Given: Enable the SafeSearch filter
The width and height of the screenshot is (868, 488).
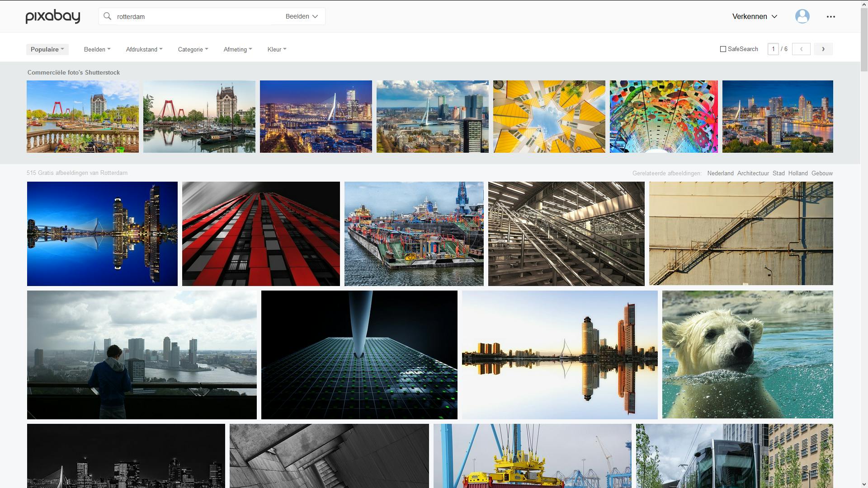Looking at the screenshot, I should pos(723,48).
